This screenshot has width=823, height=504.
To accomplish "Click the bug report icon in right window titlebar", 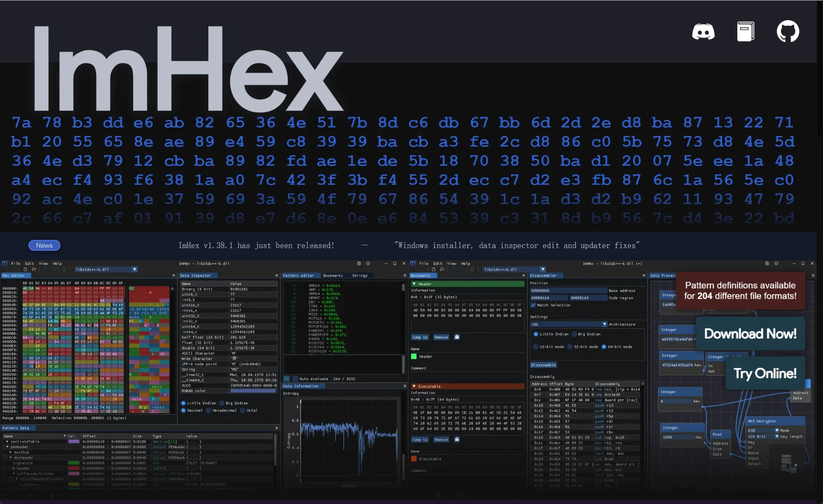I will pos(767,264).
